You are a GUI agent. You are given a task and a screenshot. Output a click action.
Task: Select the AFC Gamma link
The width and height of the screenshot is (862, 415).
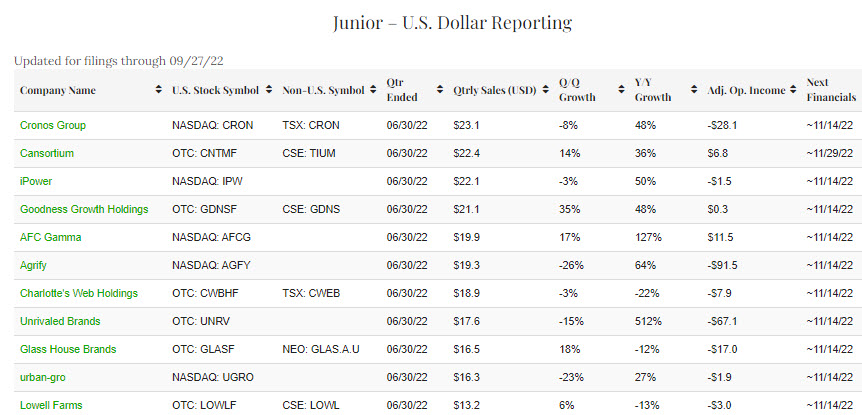point(51,237)
